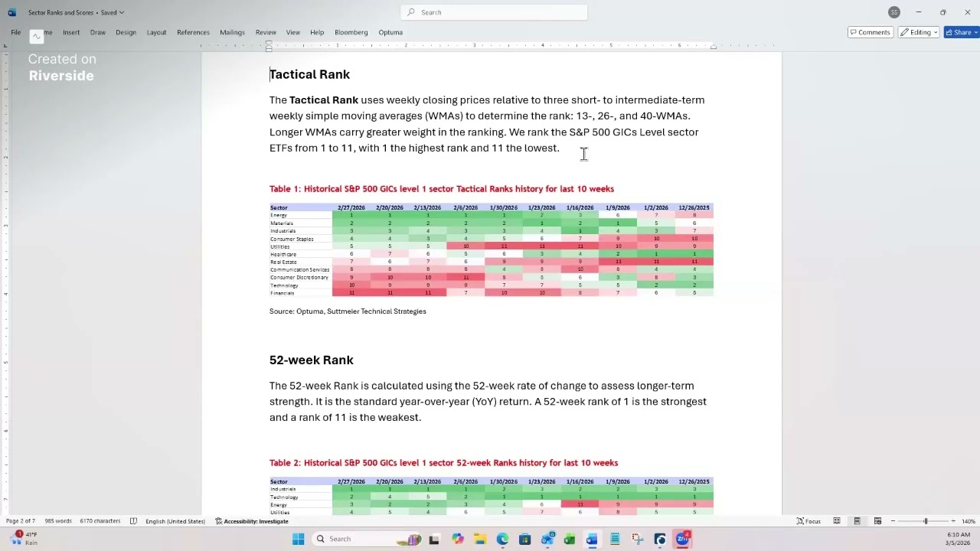This screenshot has height=551, width=980.
Task: Click the zoom in plus button
Action: pyautogui.click(x=953, y=521)
